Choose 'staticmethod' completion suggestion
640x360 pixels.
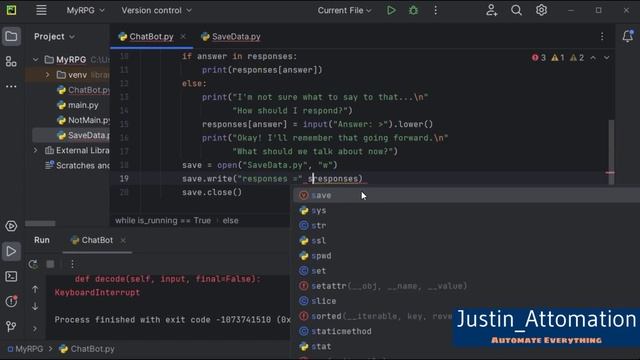click(373, 331)
